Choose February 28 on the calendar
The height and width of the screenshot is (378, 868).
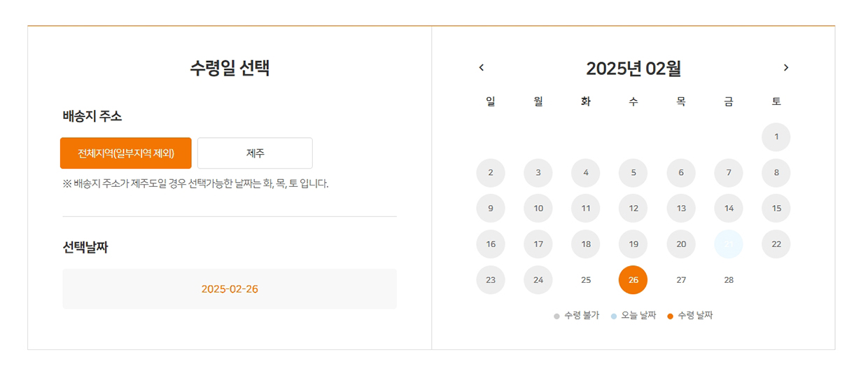(729, 280)
